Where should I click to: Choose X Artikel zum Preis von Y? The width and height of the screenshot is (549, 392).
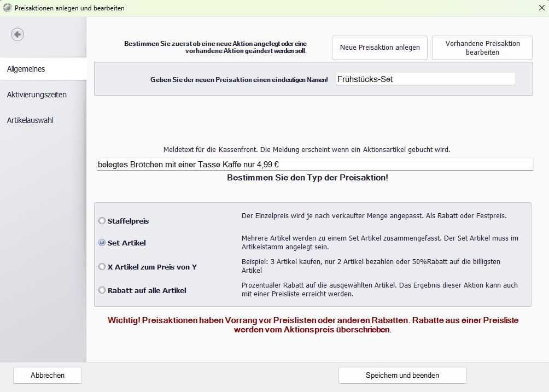[x=102, y=267]
